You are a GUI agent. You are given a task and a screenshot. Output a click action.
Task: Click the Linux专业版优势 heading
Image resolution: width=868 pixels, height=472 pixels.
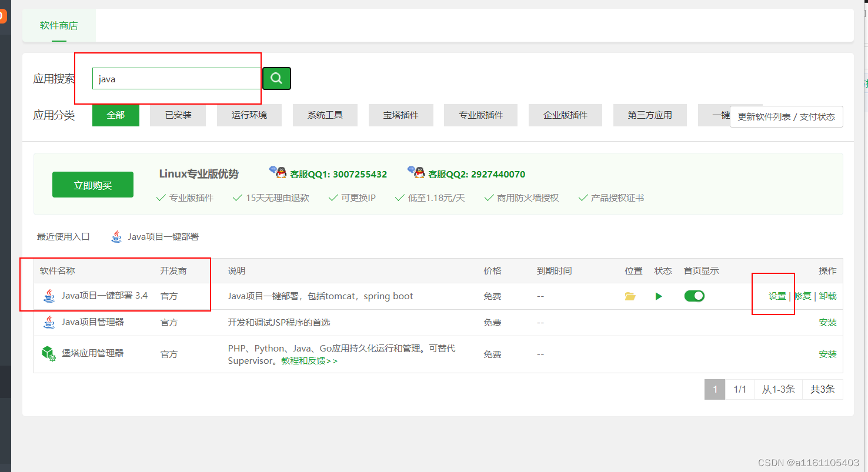click(199, 174)
